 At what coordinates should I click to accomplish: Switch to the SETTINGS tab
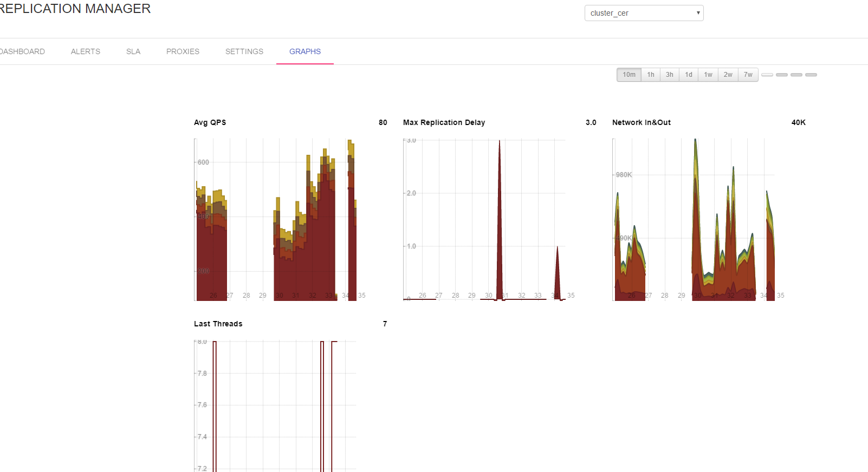click(x=244, y=51)
